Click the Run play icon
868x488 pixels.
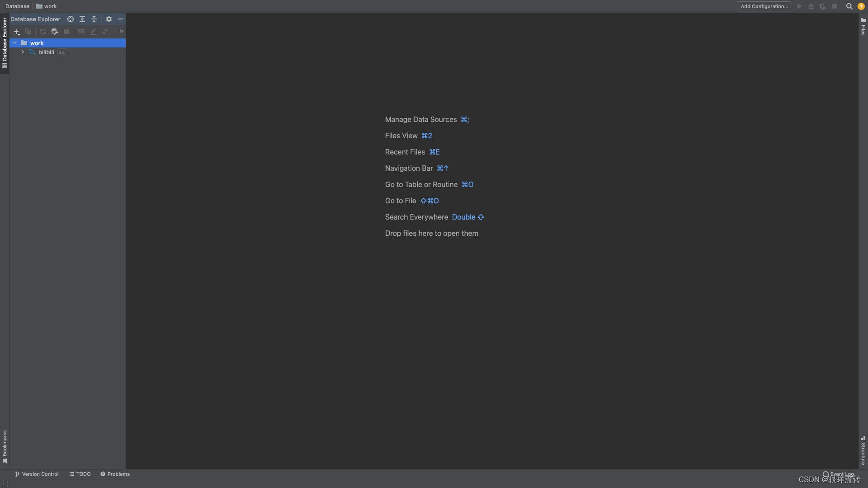799,6
